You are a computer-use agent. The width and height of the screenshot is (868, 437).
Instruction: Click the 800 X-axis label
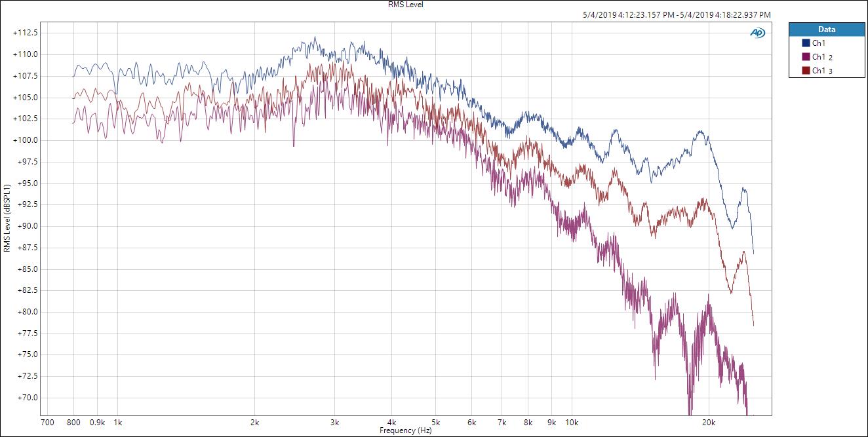73,423
